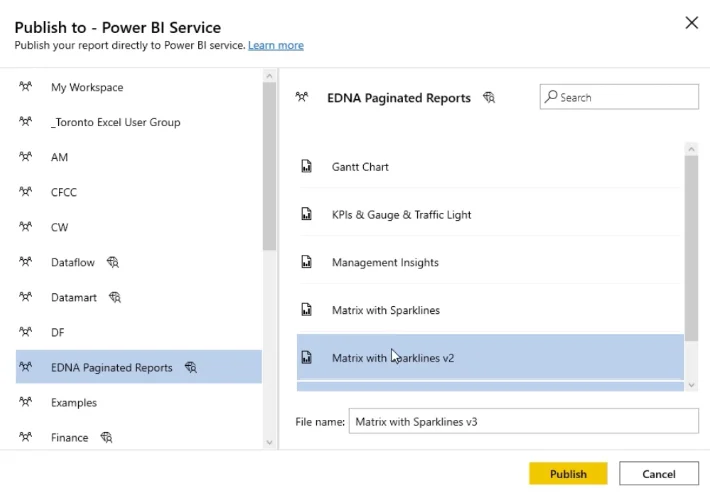Viewport: 710px width, 492px height.
Task: Click workspace icon beside EDNA Paginated Reports in list
Action: pos(25,366)
